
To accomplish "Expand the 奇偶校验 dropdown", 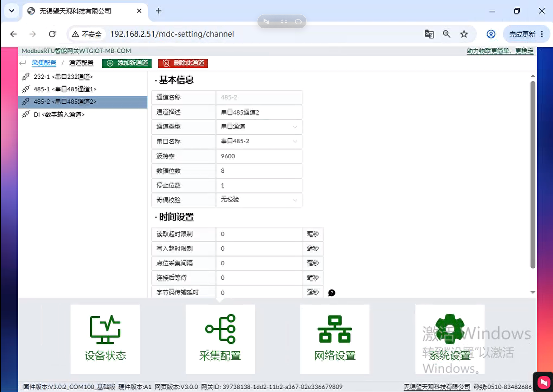I will point(259,200).
